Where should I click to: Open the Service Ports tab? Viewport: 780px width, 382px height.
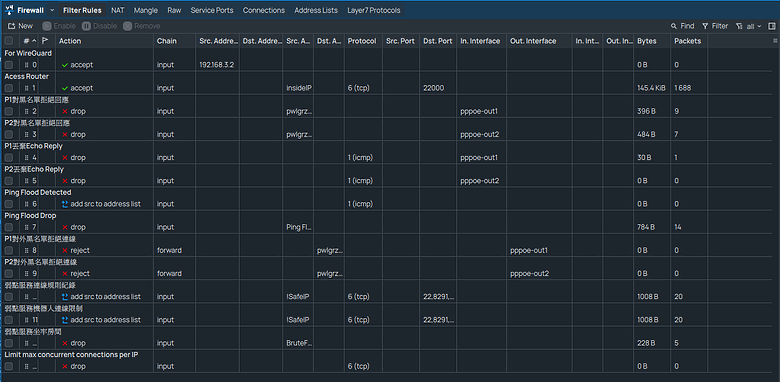tap(212, 10)
